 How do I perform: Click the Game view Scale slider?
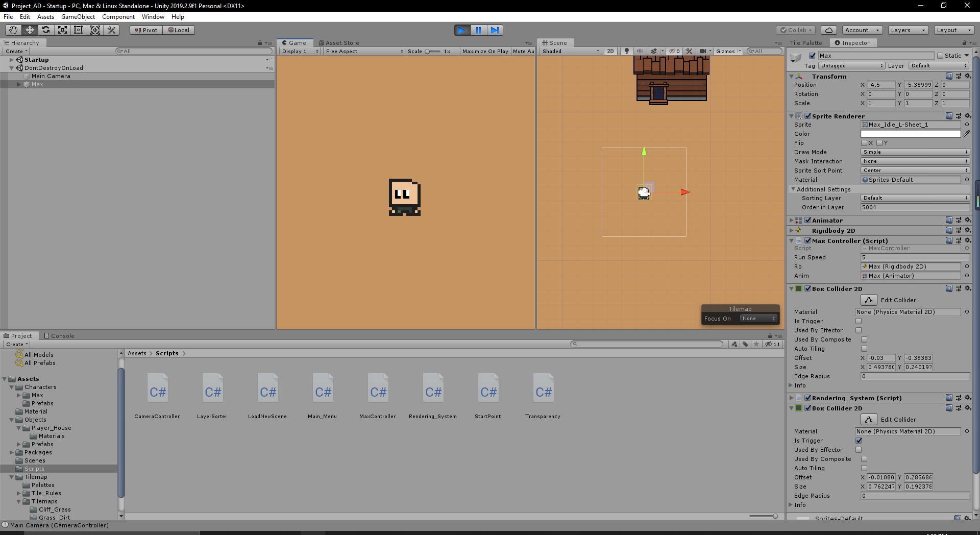pos(433,51)
